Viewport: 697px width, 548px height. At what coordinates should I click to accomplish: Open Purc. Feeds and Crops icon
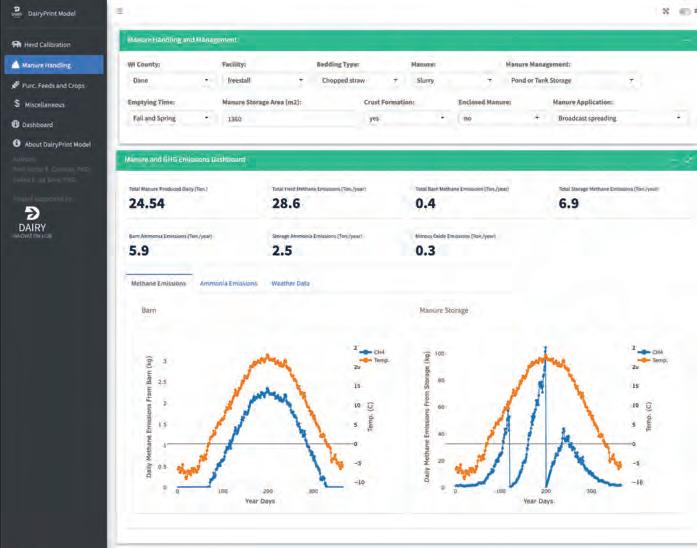coord(16,85)
